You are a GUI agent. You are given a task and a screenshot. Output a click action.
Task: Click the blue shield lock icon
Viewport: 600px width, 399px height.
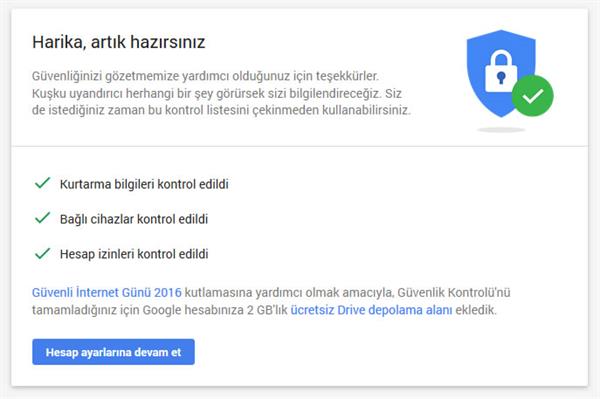[x=501, y=73]
